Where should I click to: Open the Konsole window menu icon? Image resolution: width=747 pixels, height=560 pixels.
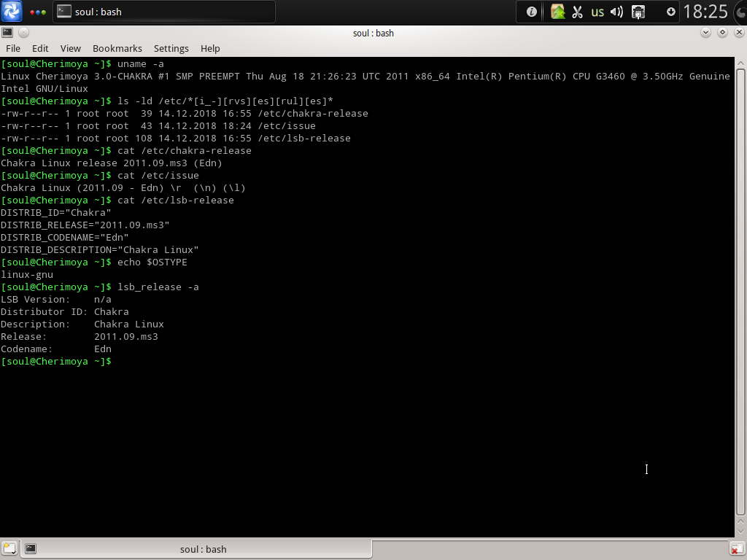[7, 32]
